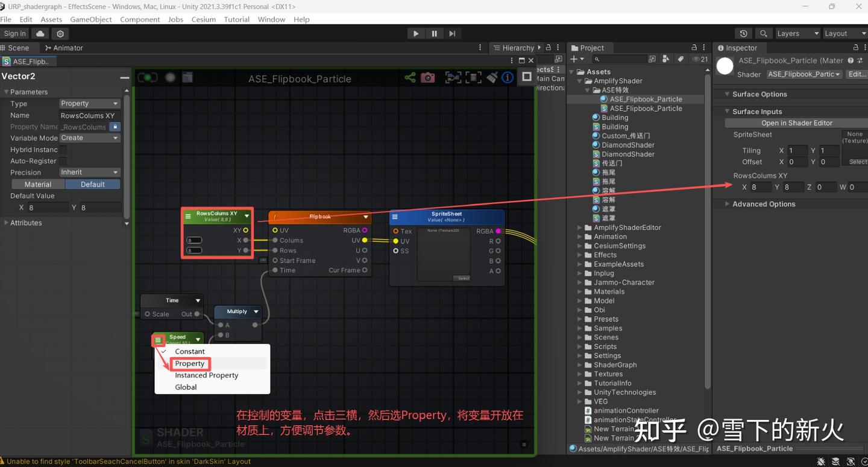Open the Cesium menu in the menu bar
The width and height of the screenshot is (868, 467).
pos(203,19)
